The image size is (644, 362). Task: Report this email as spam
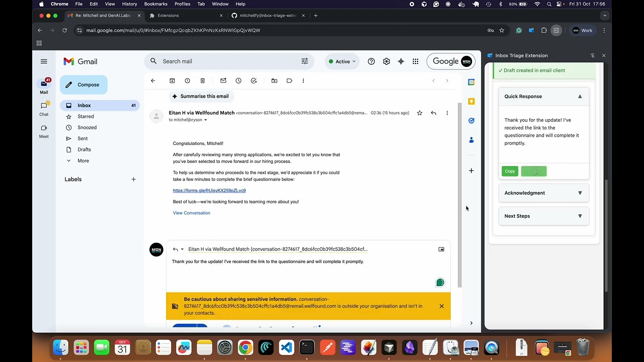pyautogui.click(x=187, y=80)
